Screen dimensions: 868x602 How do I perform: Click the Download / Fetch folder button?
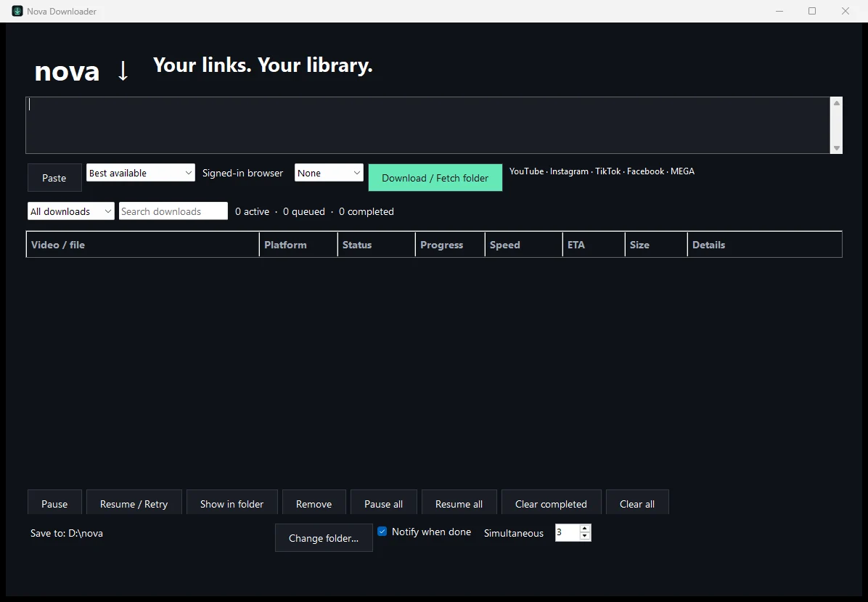(x=435, y=178)
